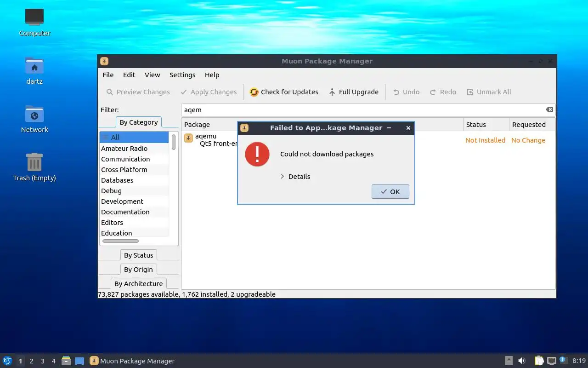The image size is (588, 368).
Task: Click the error dialog title bar icon
Action: pyautogui.click(x=244, y=128)
